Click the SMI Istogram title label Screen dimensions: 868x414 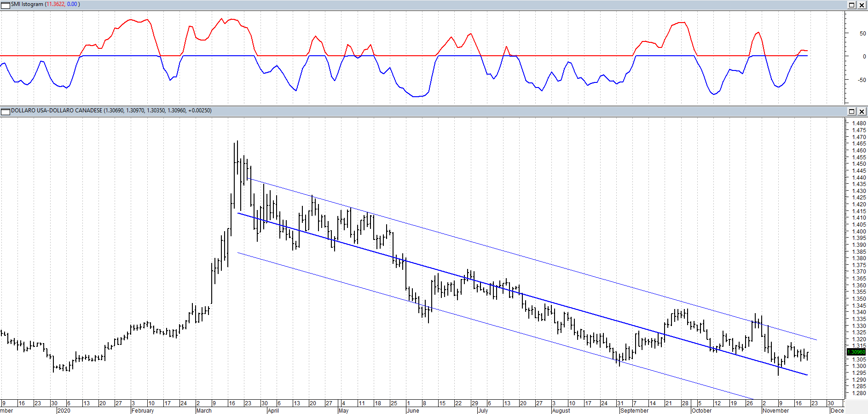(x=27, y=4)
